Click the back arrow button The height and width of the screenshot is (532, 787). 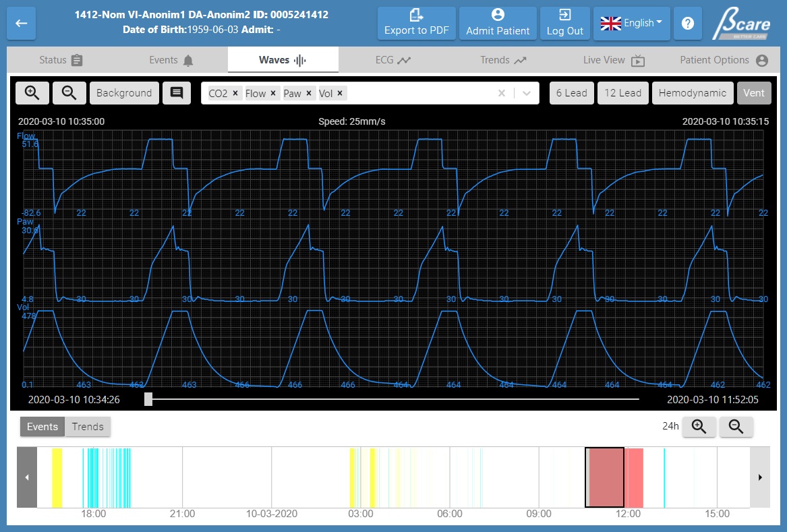coord(22,24)
